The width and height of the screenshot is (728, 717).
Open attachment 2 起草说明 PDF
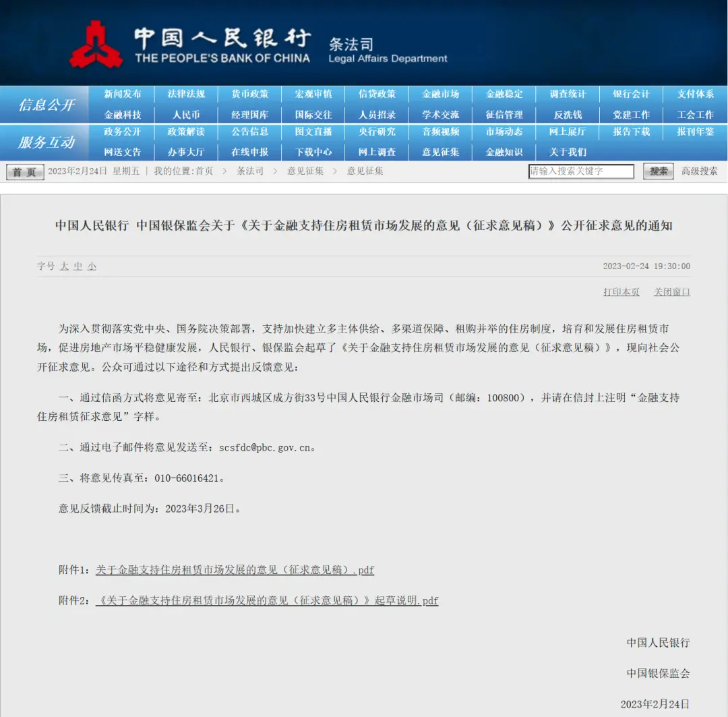pyautogui.click(x=267, y=600)
